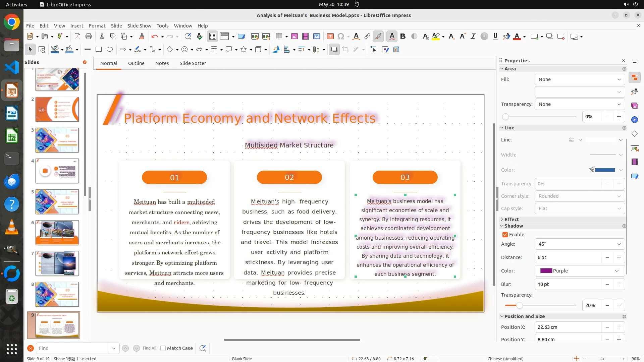Select the Ellipse drawing tool
This screenshot has height=362, width=644.
[110, 50]
